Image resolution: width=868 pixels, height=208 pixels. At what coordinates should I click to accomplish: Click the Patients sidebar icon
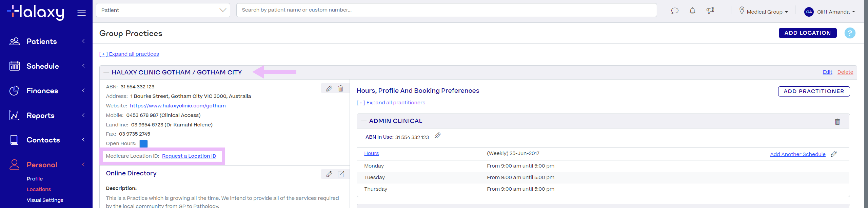tap(15, 41)
